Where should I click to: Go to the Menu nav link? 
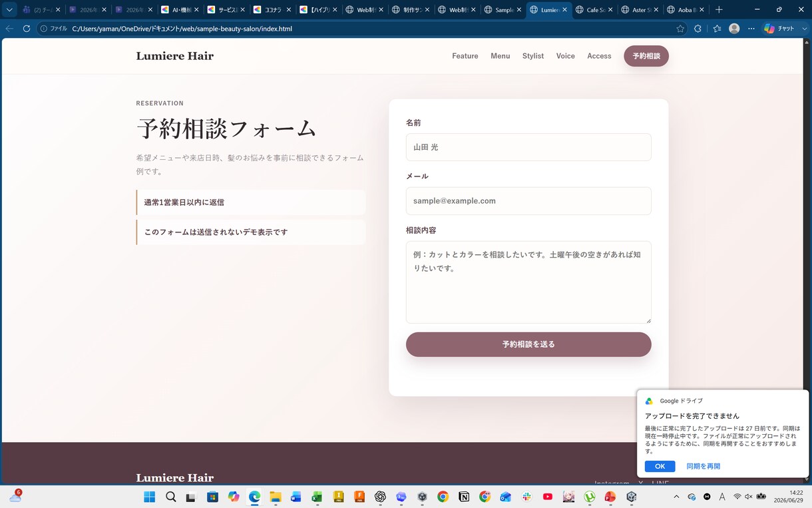(501, 56)
